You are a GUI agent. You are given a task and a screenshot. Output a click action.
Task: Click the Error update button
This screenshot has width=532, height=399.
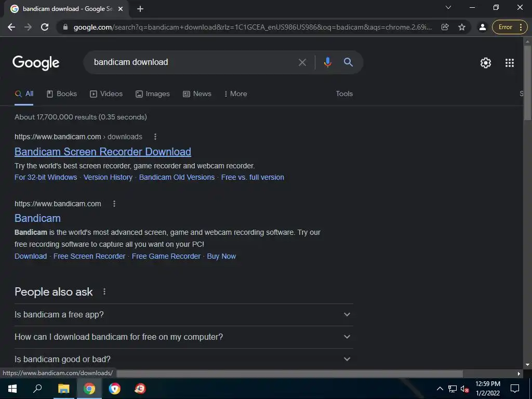(510, 27)
